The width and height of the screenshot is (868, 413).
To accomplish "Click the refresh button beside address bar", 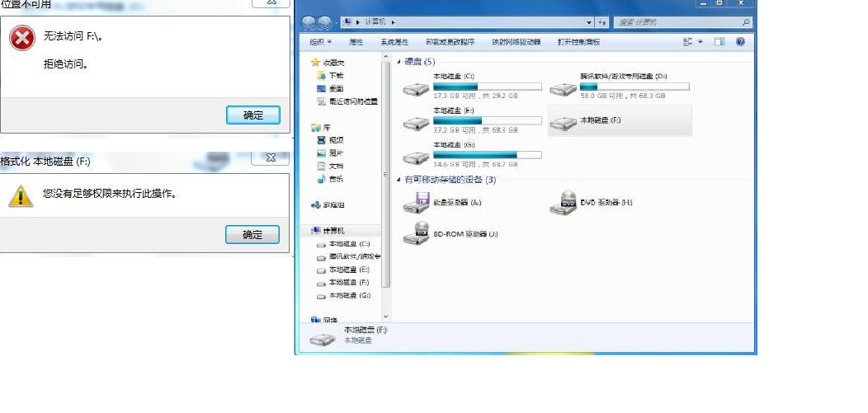I will coord(601,22).
